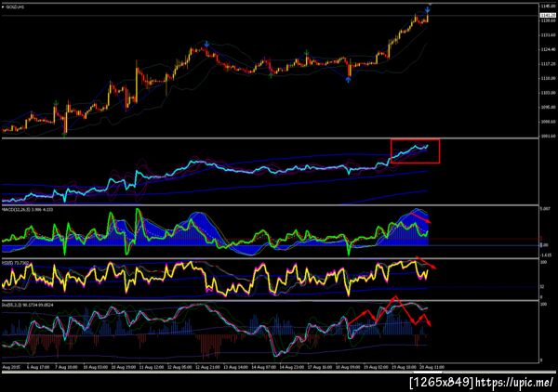Click the '11 Aug 12:00' time axis label
This screenshot has height=392, width=558.
pos(152,367)
